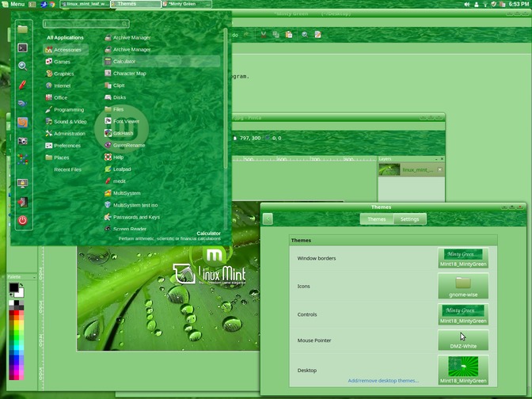Select the Programming category
This screenshot has width=532, height=399.
coord(64,109)
